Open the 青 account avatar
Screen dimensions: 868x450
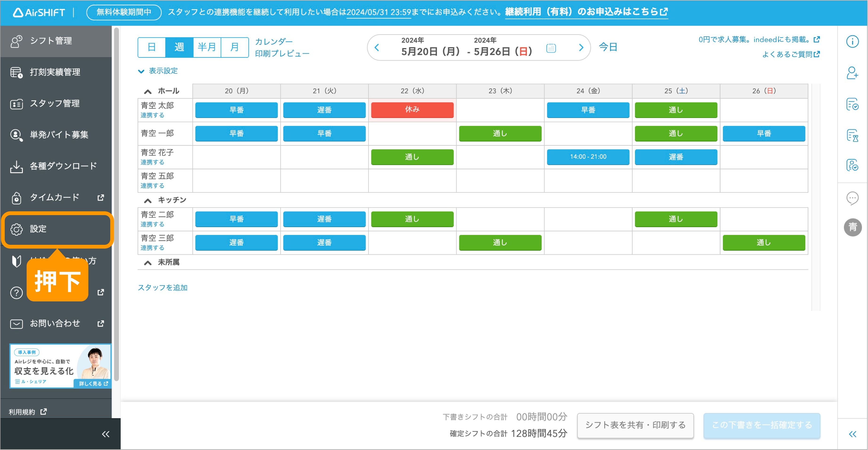[852, 227]
